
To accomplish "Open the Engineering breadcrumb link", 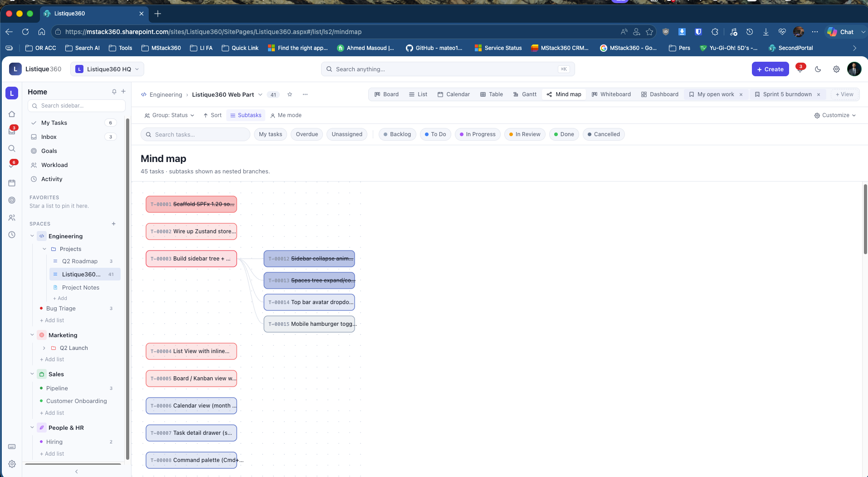I will [166, 95].
